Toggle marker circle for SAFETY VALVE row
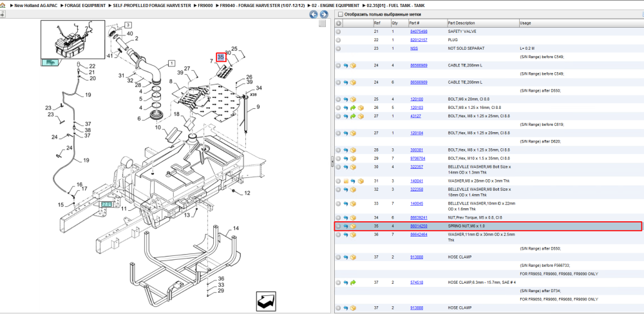The image size is (644, 314). pyautogui.click(x=339, y=32)
